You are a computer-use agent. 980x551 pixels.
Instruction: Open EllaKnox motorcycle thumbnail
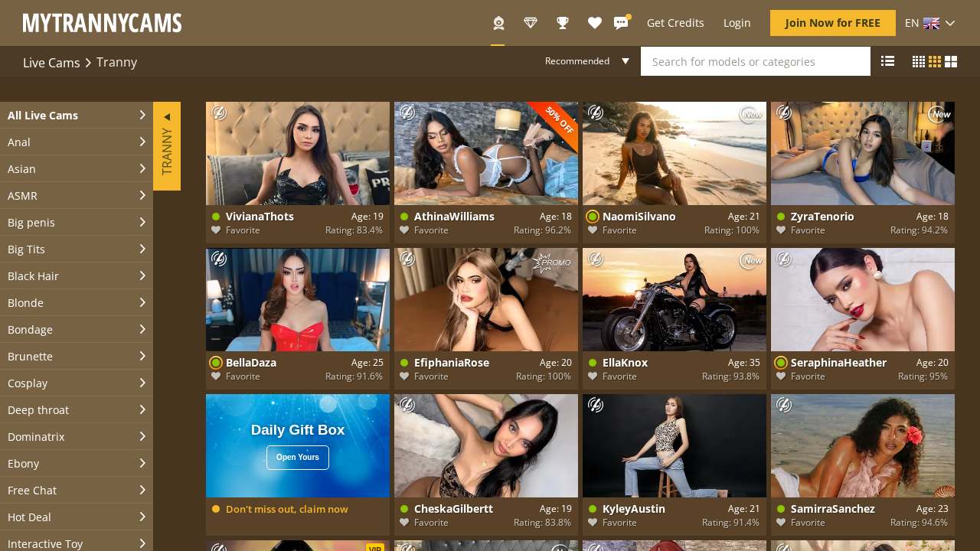click(x=675, y=299)
